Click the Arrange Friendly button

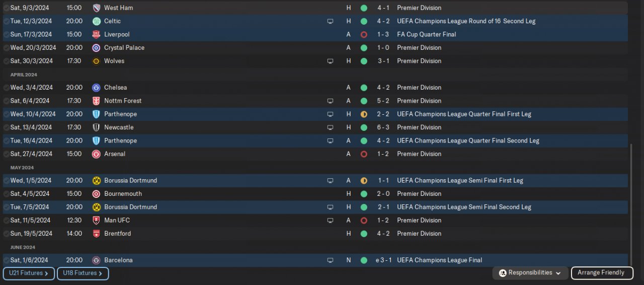pyautogui.click(x=601, y=273)
